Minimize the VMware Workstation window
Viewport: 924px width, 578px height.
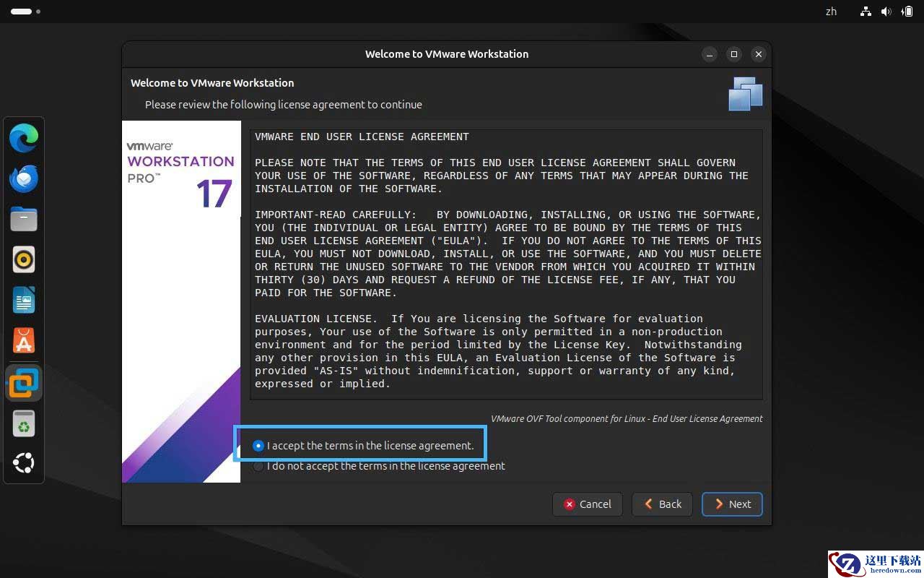(x=710, y=54)
